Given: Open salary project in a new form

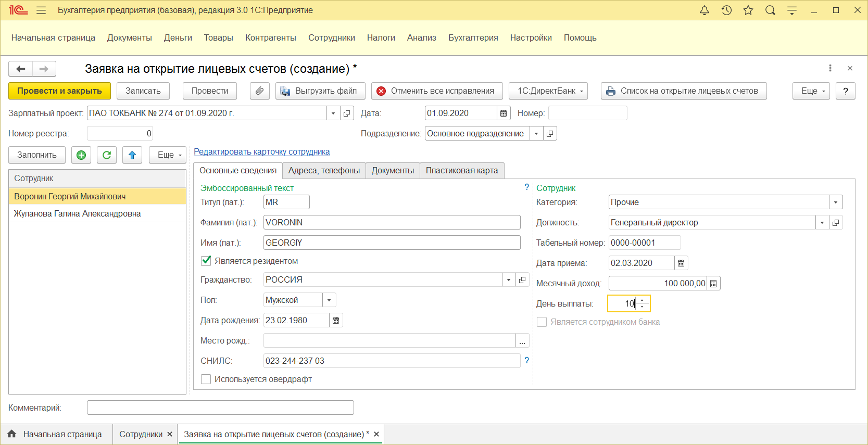Looking at the screenshot, I should click(347, 113).
